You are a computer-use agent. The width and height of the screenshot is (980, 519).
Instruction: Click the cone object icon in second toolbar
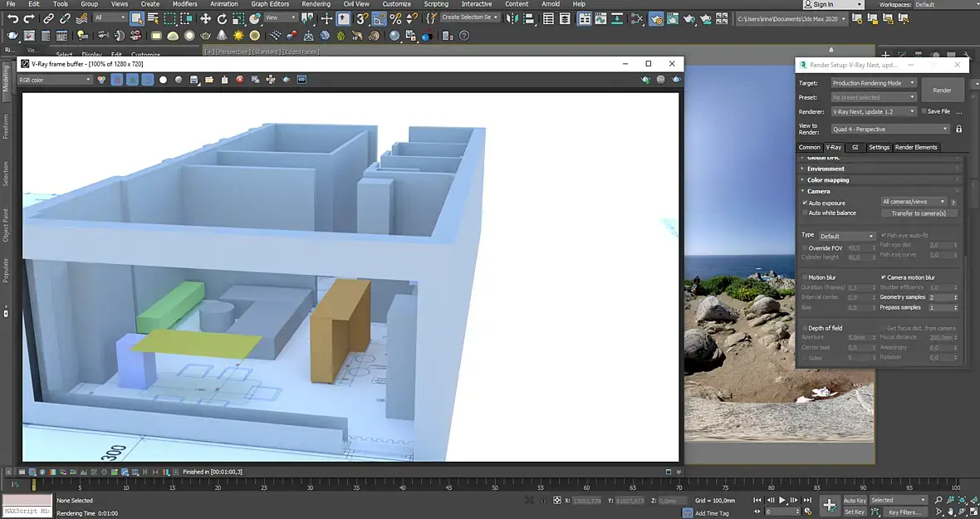coord(222,36)
